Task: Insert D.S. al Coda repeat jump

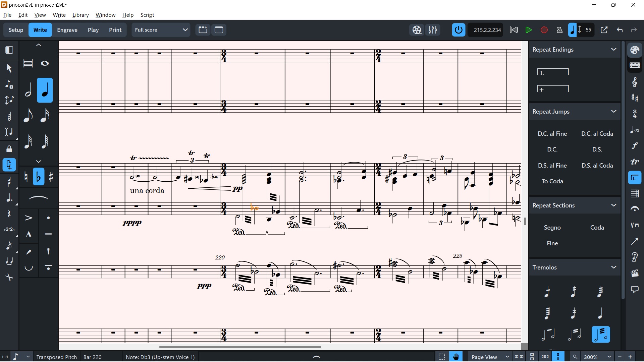Action: pos(597,165)
